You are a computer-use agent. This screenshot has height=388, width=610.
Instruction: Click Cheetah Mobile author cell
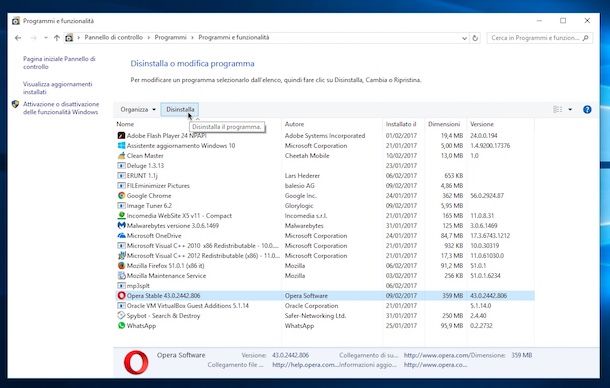pos(307,155)
